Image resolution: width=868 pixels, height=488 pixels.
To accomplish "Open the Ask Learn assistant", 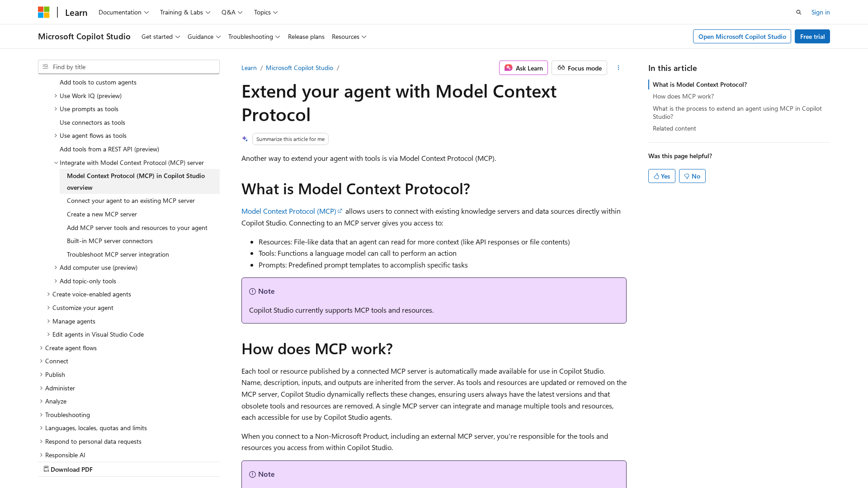I will (523, 68).
